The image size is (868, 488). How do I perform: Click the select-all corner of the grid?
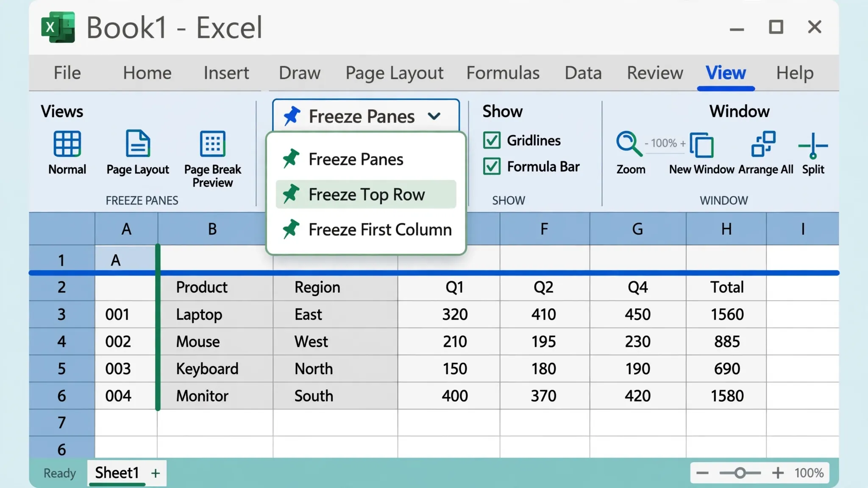coord(62,229)
